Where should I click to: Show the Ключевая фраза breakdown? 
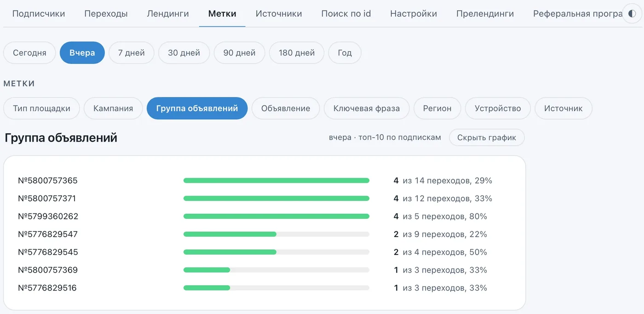367,108
